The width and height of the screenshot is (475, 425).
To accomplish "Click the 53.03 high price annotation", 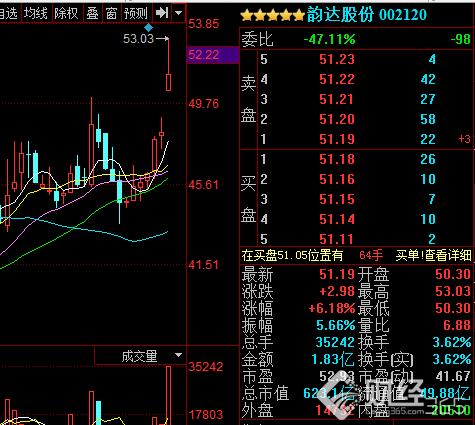I will pyautogui.click(x=138, y=39).
